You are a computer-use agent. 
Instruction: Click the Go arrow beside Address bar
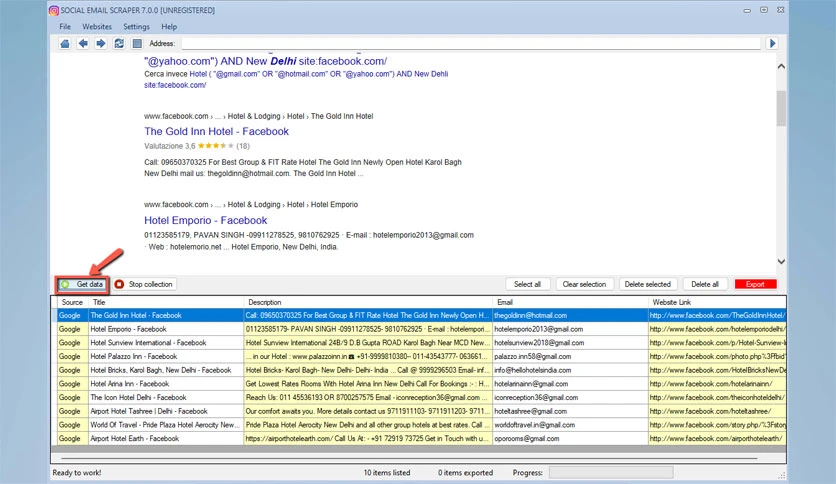pyautogui.click(x=772, y=44)
